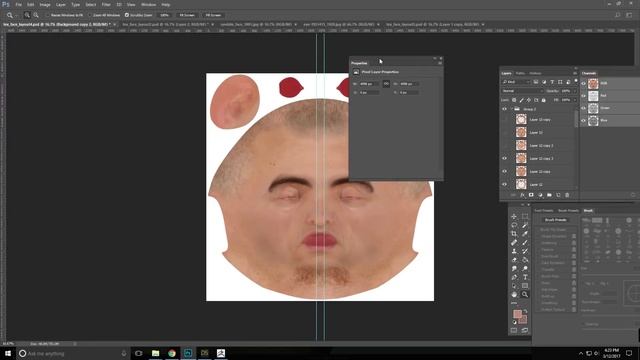Click the Brush Presets button in Brush panel

(556, 220)
